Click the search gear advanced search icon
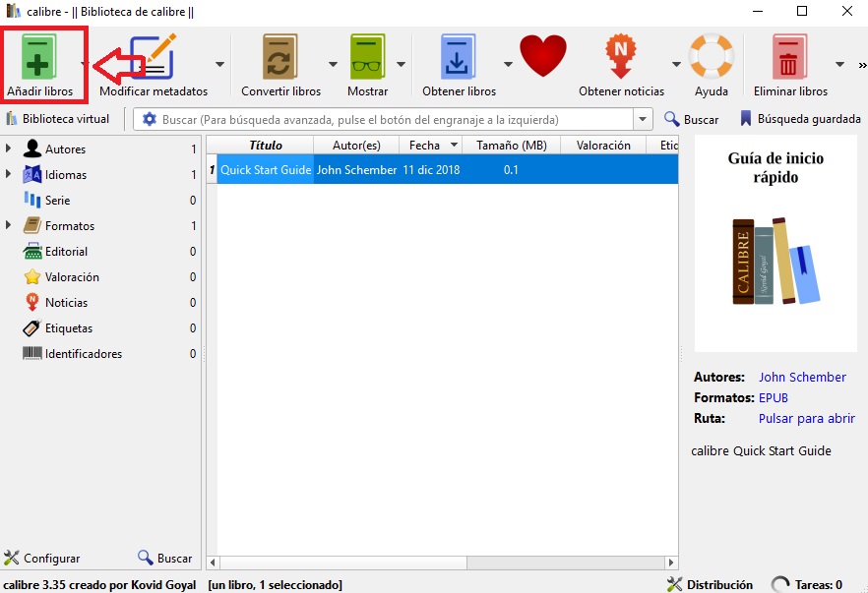 (x=149, y=120)
